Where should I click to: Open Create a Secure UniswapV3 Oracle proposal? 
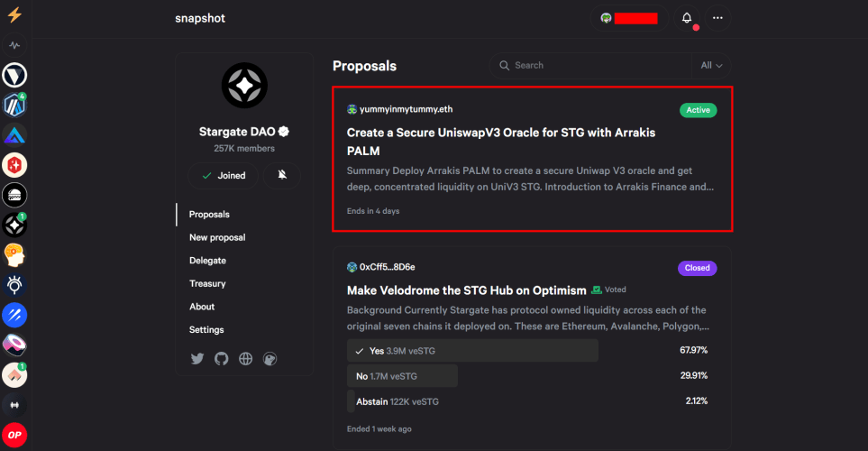[x=501, y=142]
